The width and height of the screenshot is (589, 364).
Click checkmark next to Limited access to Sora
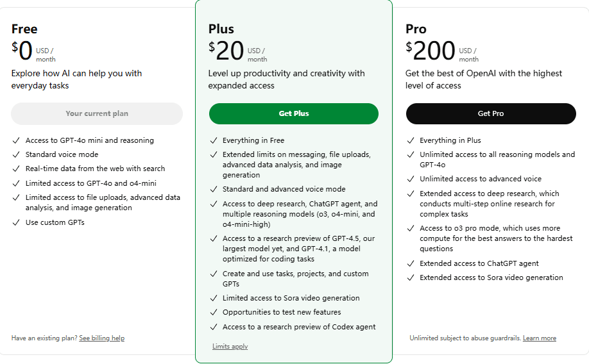pyautogui.click(x=213, y=298)
